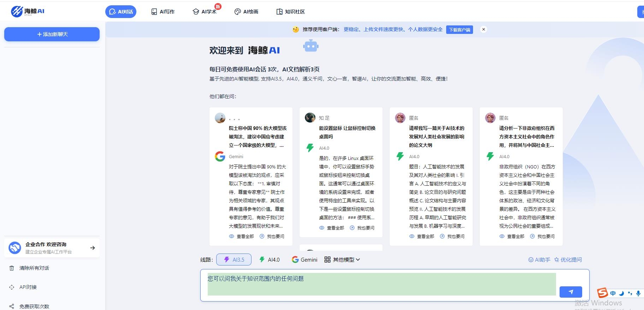Click the avatar on the 院士称中国 card
The width and height of the screenshot is (644, 310).
[x=220, y=118]
